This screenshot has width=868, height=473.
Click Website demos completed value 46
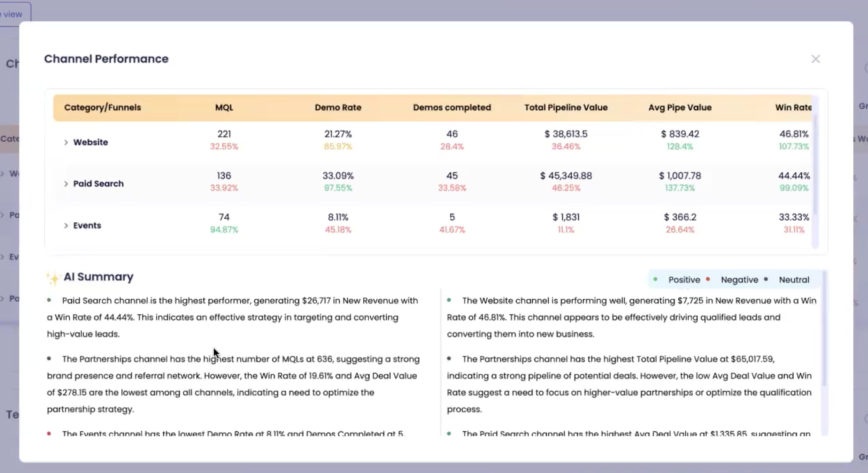point(452,134)
